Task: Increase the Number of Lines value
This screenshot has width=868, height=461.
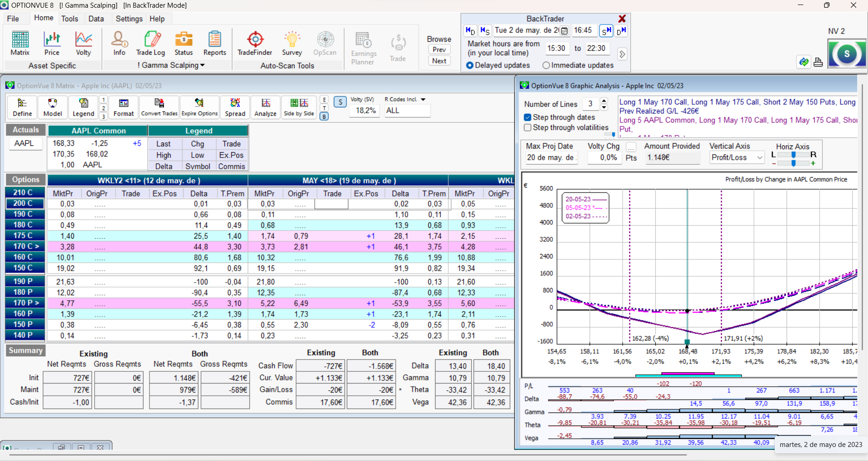Action: [604, 101]
